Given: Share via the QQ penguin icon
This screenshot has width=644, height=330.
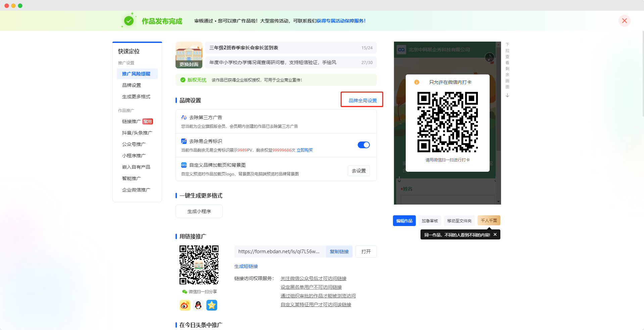Looking at the screenshot, I should point(198,305).
